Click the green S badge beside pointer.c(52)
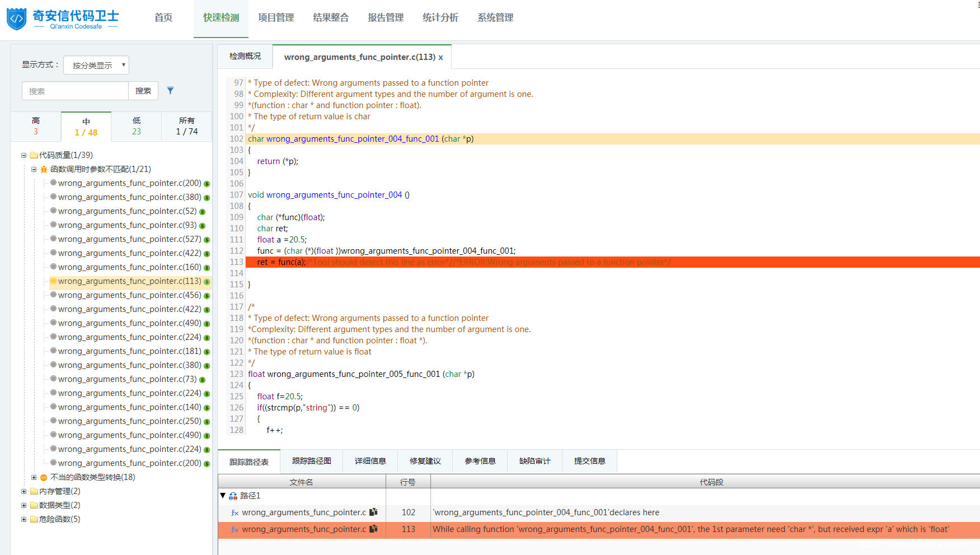Screen dimensions: 980x555 203,212
